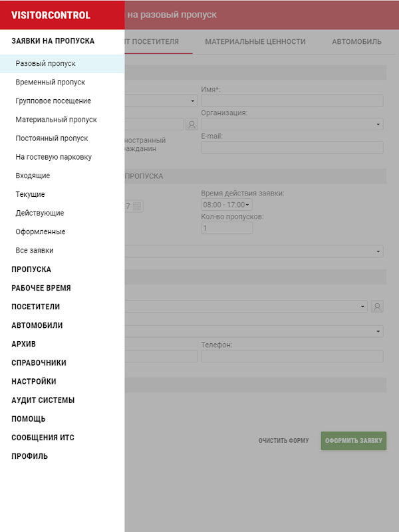Switch to Материальные ценности tab
The image size is (399, 532).
[255, 41]
